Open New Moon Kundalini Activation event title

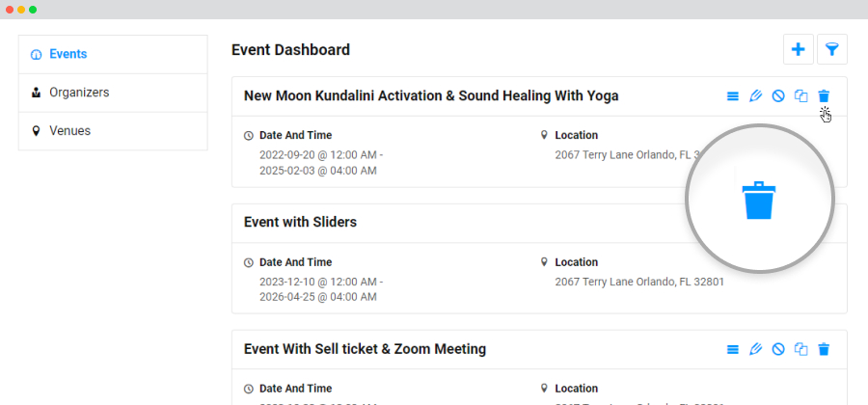pos(431,96)
